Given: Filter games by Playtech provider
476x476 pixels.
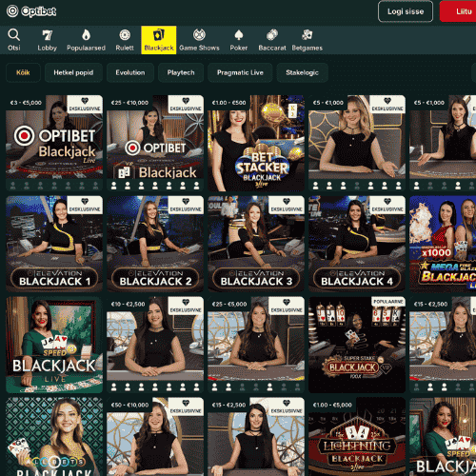Looking at the screenshot, I should (x=181, y=72).
